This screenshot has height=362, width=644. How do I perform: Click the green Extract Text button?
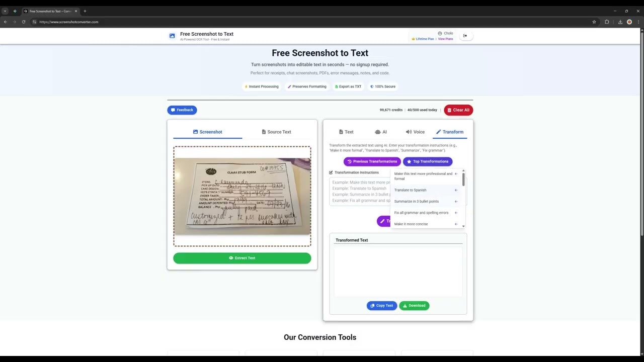[242, 258]
